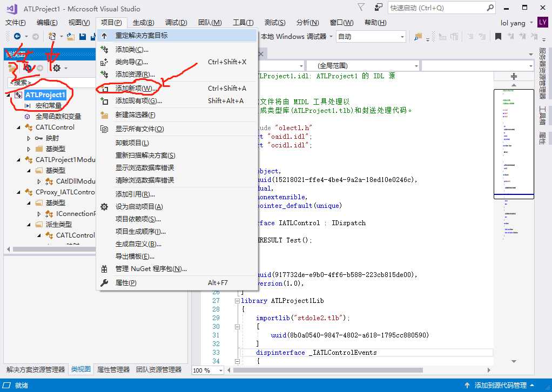The width and height of the screenshot is (552, 392).
Task: Click the class view back navigation icon
Action: coord(28,68)
